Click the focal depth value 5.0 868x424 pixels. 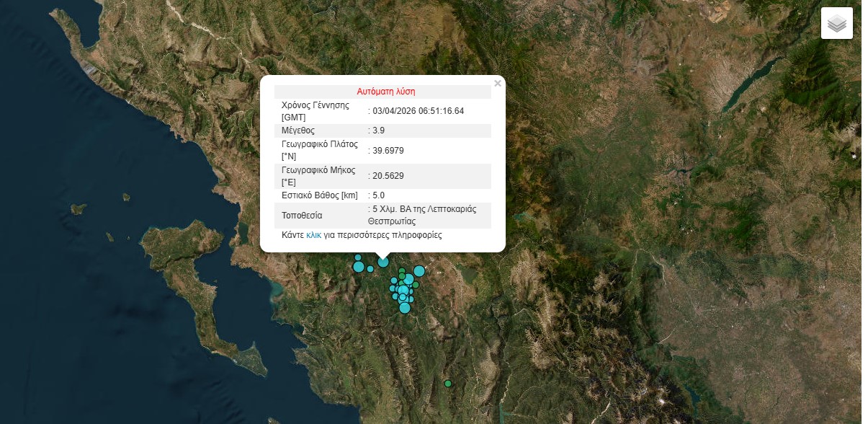(379, 195)
